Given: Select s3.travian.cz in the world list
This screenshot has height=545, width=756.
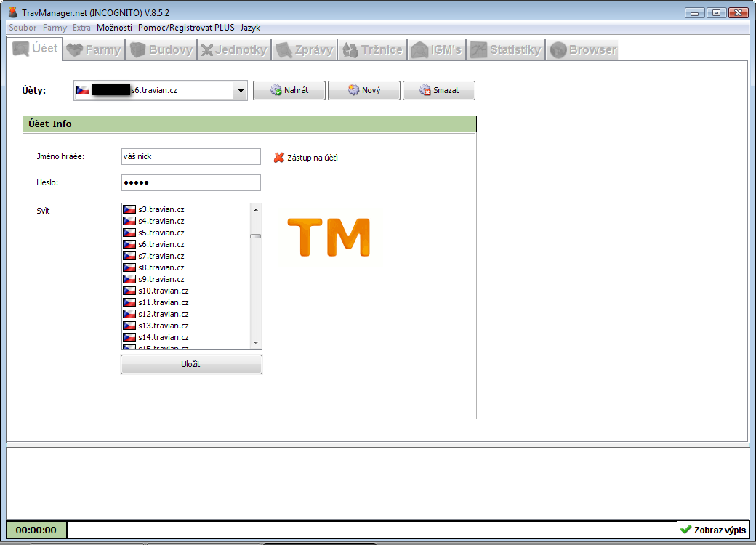Looking at the screenshot, I should pyautogui.click(x=185, y=209).
